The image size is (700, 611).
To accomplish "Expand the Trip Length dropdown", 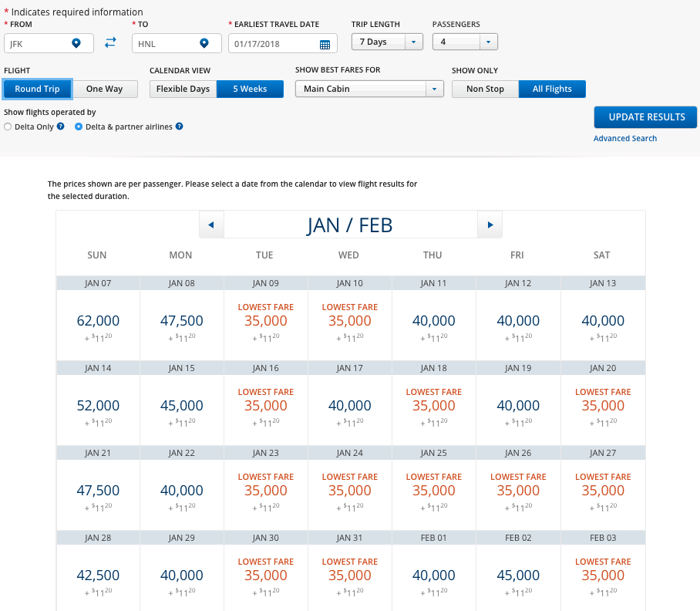I will pos(387,42).
